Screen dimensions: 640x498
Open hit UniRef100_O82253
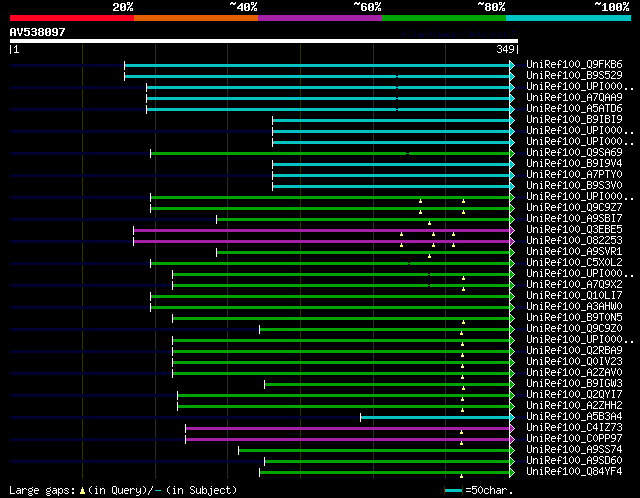574,240
